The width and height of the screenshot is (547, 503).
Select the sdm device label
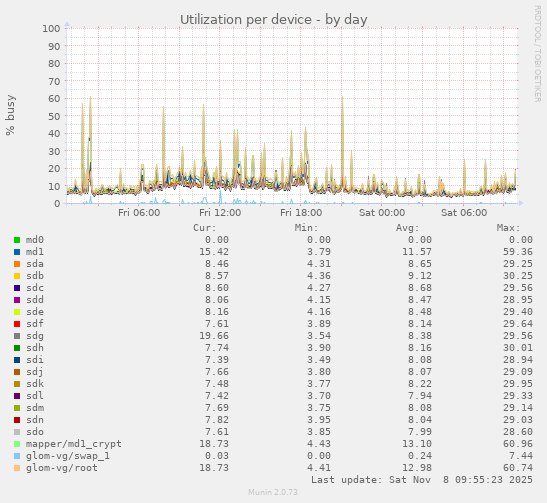pos(35,408)
